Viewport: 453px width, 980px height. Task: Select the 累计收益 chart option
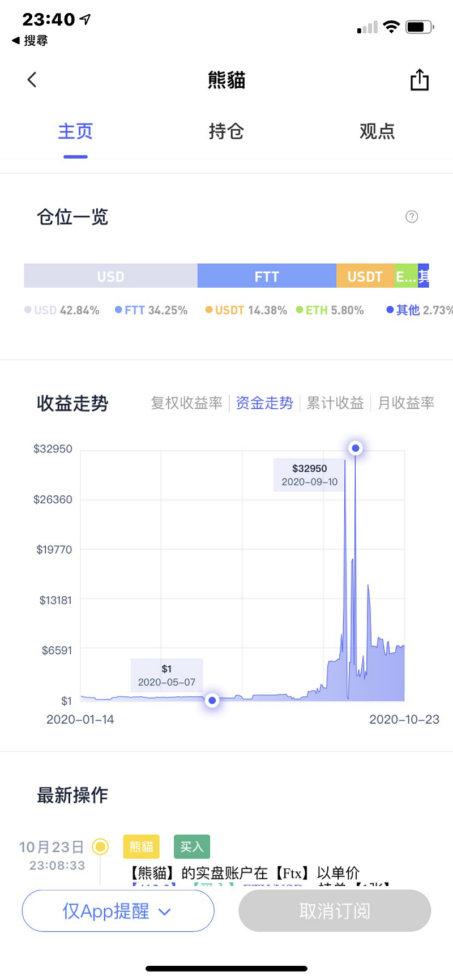pyautogui.click(x=335, y=403)
